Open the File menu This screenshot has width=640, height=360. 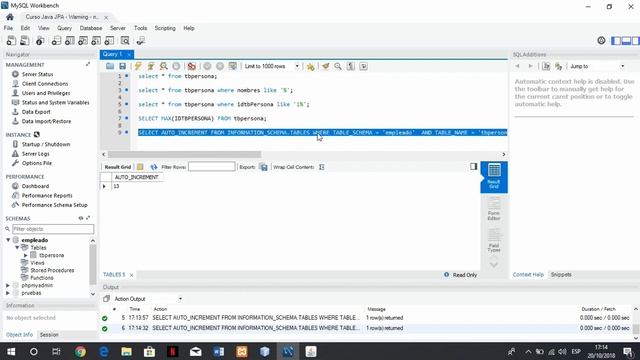pos(8,28)
